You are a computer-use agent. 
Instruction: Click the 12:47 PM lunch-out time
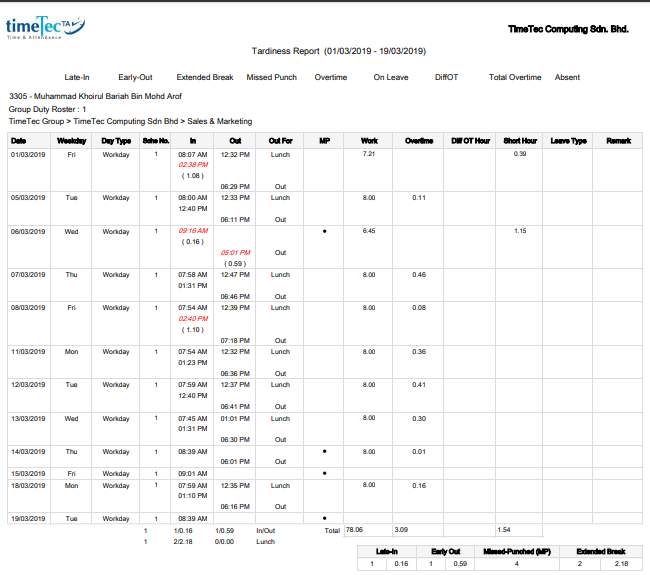pyautogui.click(x=235, y=275)
